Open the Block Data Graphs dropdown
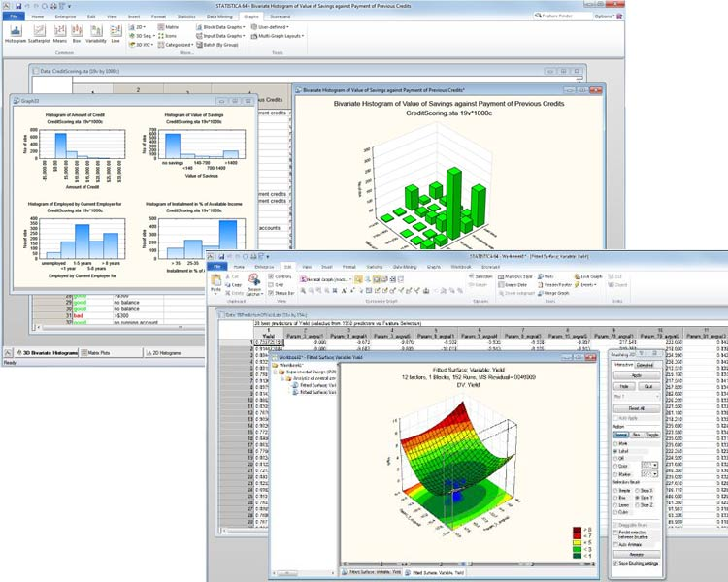The width and height of the screenshot is (728, 582). (x=220, y=27)
